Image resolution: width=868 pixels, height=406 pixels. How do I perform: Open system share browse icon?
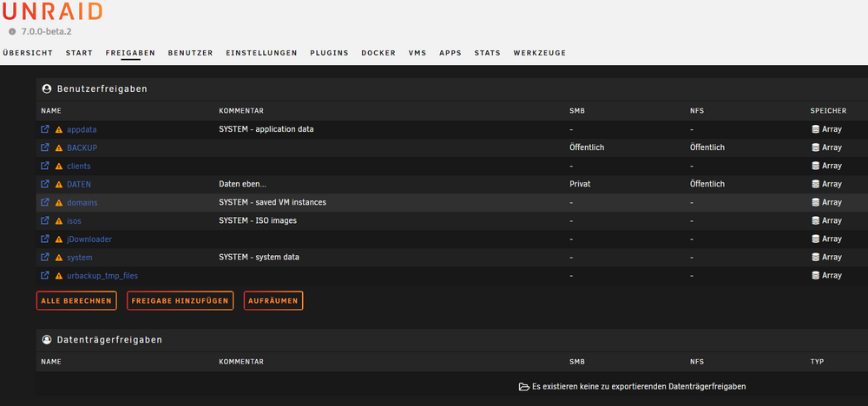click(x=45, y=257)
